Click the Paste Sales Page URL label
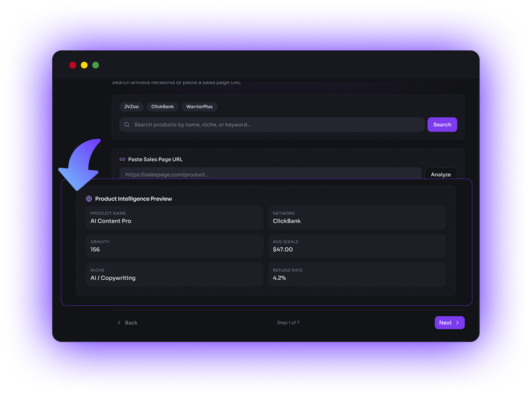The height and width of the screenshot is (396, 532). tap(155, 159)
